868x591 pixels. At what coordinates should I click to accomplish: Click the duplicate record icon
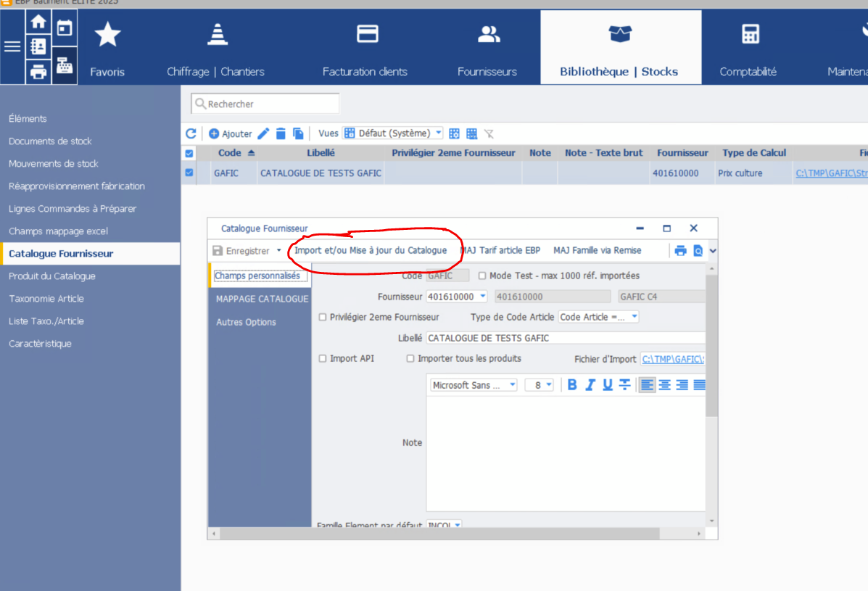[298, 133]
